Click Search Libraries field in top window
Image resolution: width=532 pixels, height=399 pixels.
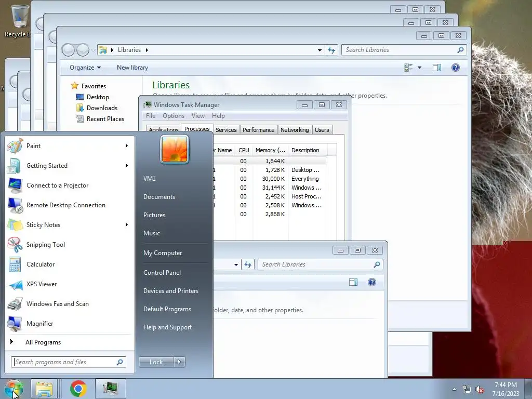point(404,50)
